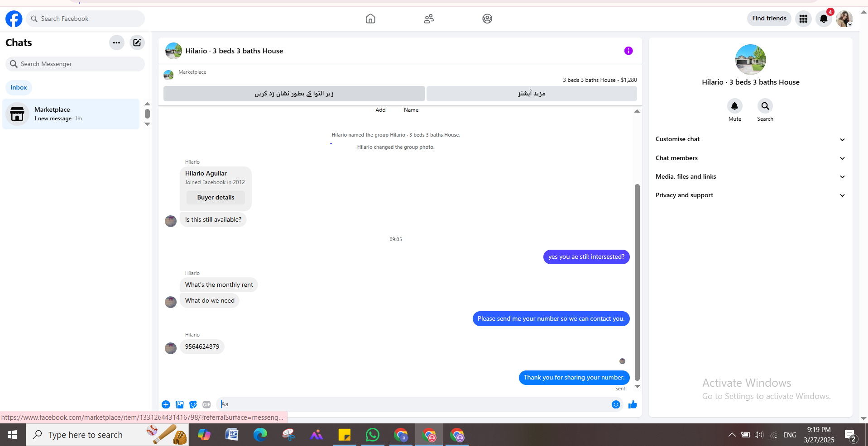Attach a photo with the image icon

[x=180, y=404]
